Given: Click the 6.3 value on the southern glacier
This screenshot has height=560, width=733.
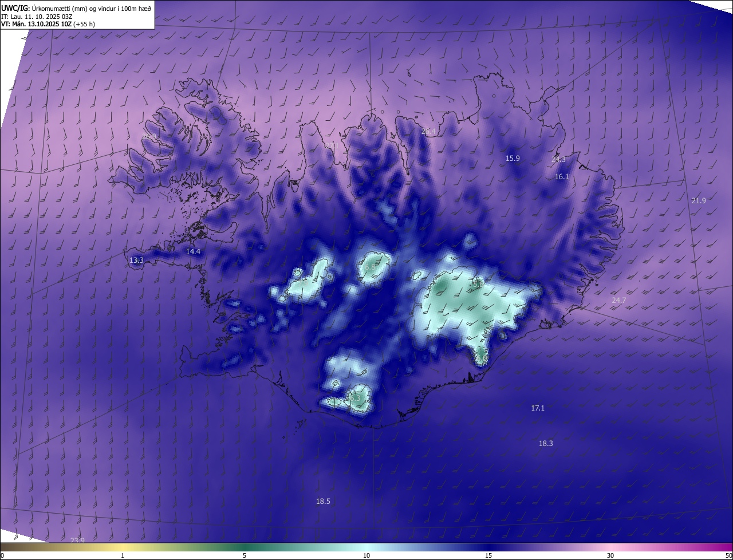Looking at the screenshot, I should click(354, 397).
